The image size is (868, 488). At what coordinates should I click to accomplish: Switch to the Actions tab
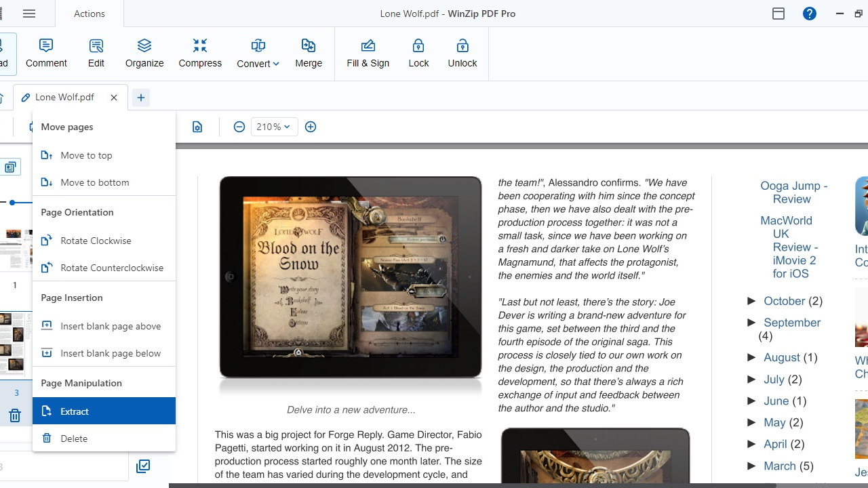[90, 14]
